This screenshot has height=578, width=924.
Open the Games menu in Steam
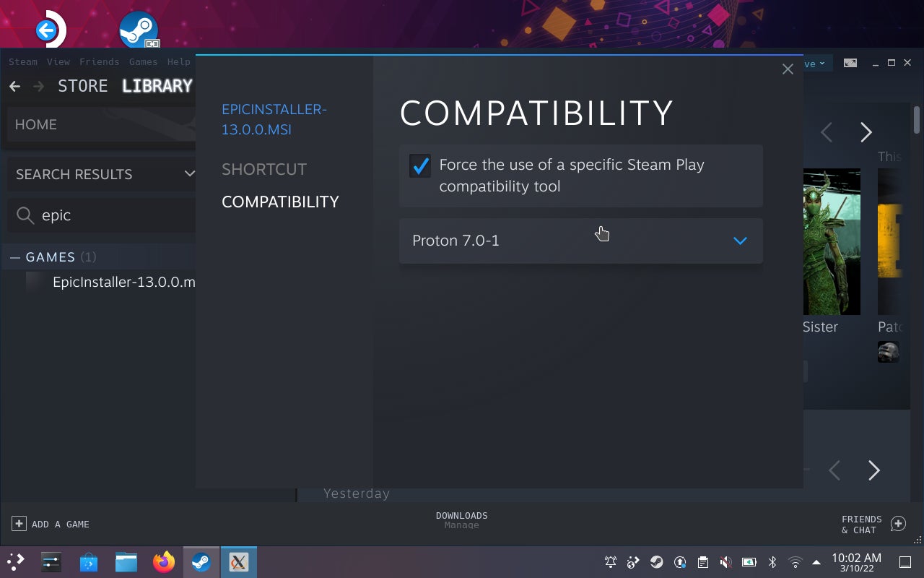click(x=143, y=61)
